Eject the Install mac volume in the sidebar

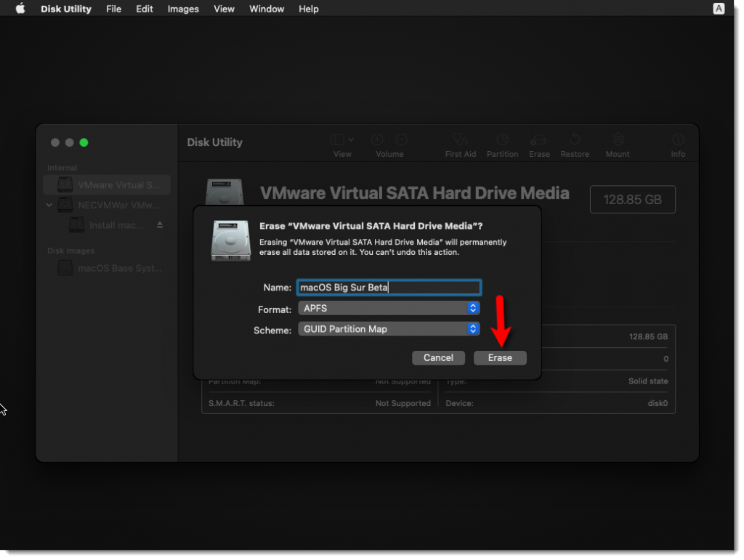pyautogui.click(x=159, y=225)
